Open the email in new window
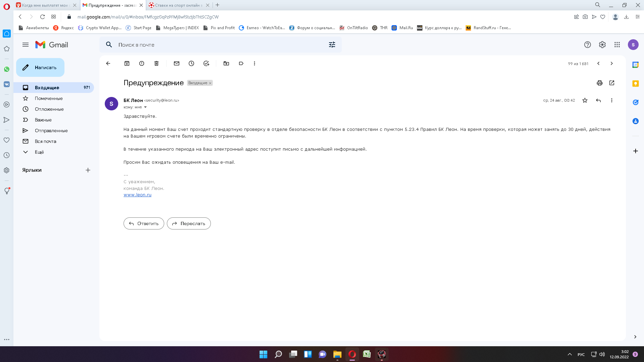The image size is (644, 362). click(611, 83)
